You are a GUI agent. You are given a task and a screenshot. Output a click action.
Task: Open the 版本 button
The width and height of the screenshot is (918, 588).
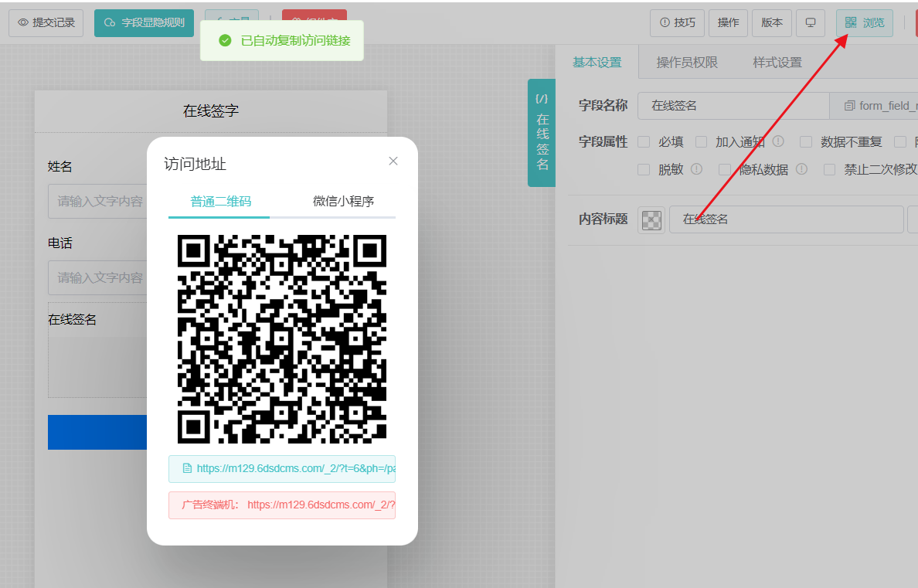coord(772,23)
